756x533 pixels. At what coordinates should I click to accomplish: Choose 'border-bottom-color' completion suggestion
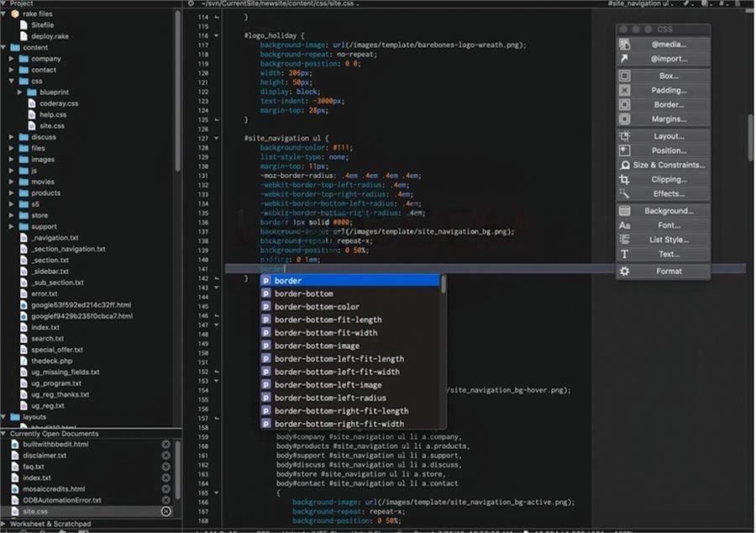pyautogui.click(x=350, y=307)
